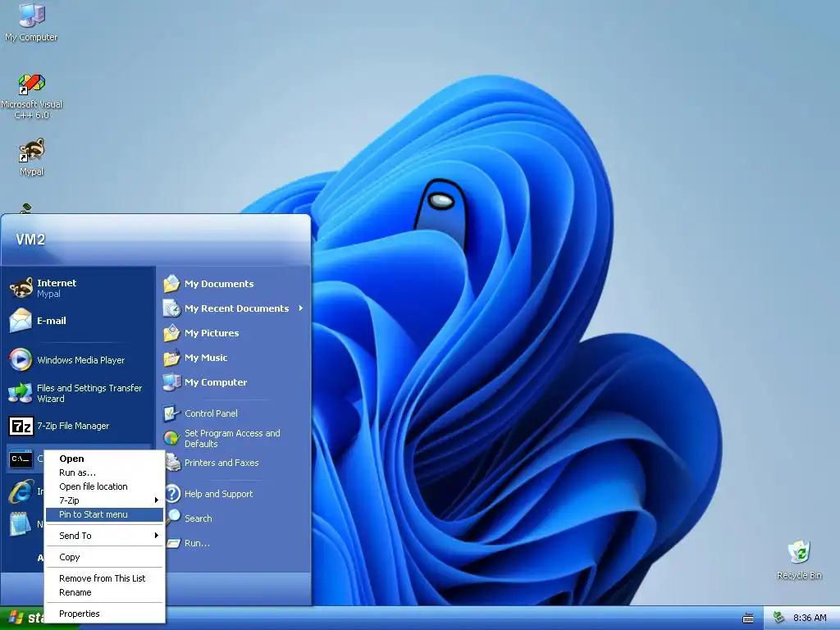Launch Windows Media Player from Start menu
The image size is (840, 630).
coord(80,359)
